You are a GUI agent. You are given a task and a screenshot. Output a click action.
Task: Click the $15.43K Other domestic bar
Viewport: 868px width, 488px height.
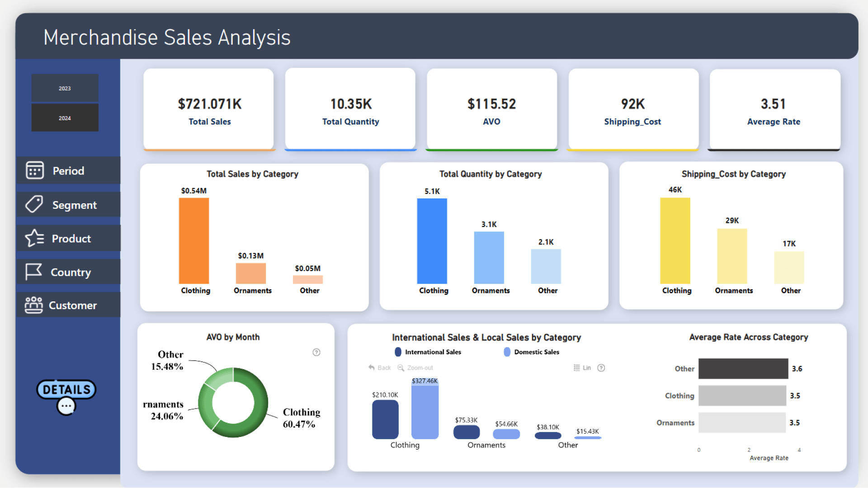(588, 437)
